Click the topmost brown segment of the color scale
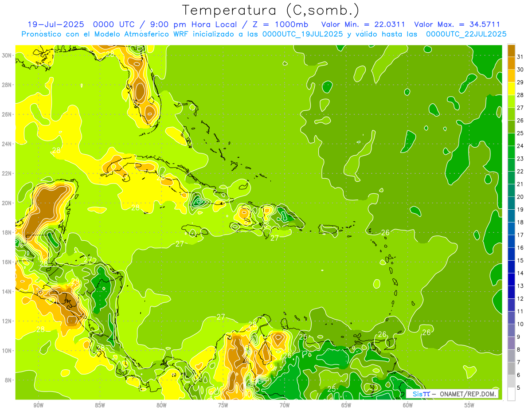This screenshot has width=532, height=411. [x=512, y=51]
